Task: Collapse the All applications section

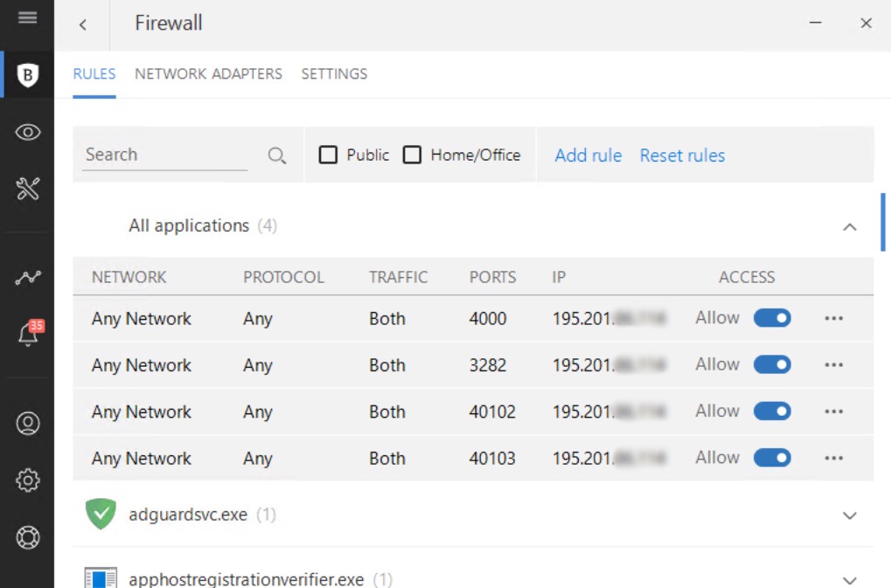Action: coord(849,226)
